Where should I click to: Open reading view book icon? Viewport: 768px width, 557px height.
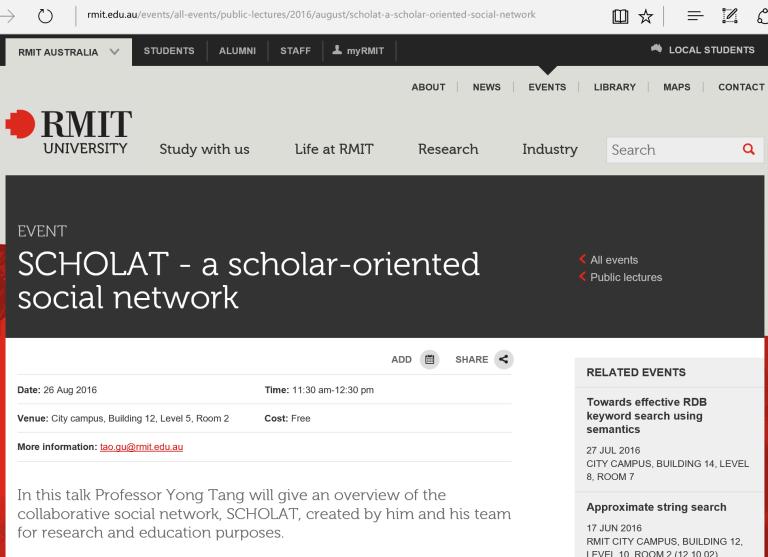coord(620,16)
